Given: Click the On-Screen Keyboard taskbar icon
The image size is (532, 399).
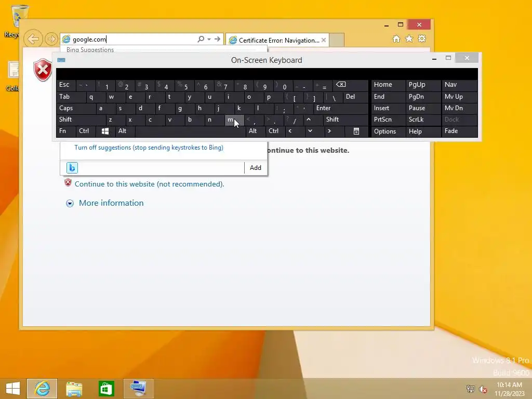Looking at the screenshot, I should [x=138, y=389].
